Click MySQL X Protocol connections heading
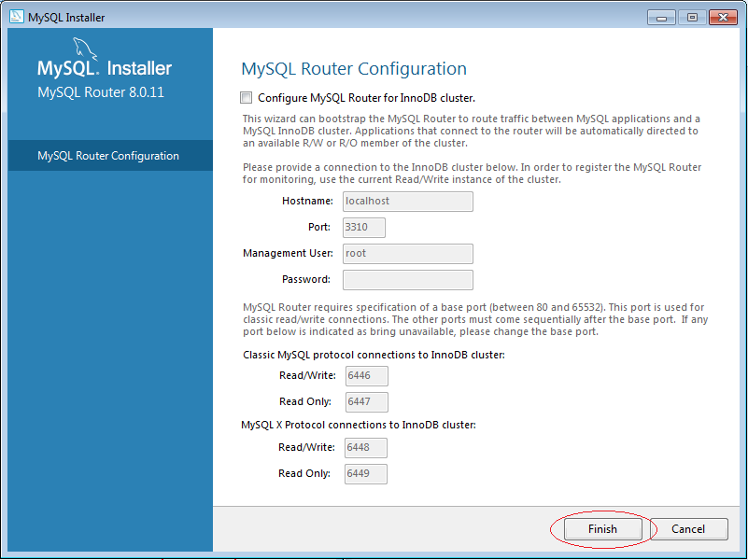 click(x=359, y=425)
